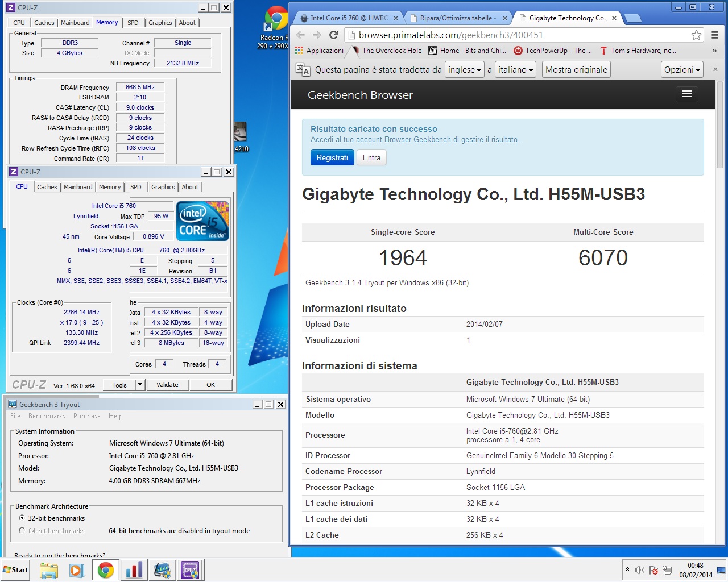Click the Single-core score 1964
The width and height of the screenshot is (728, 582).
click(x=403, y=258)
